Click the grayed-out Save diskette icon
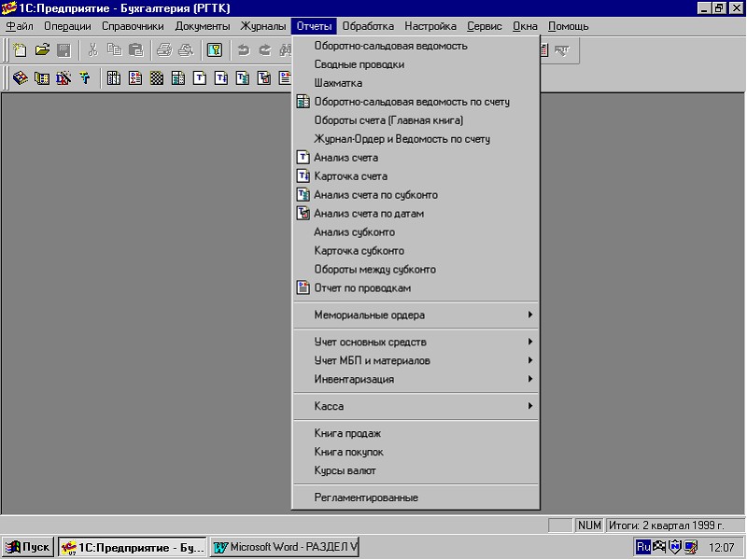747x560 pixels. (x=63, y=50)
